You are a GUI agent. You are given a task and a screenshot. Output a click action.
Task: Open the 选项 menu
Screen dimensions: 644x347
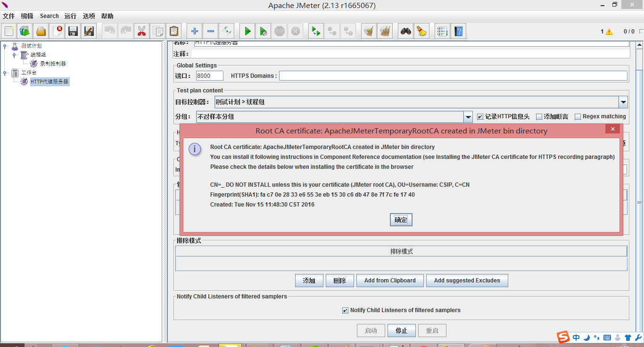[89, 16]
